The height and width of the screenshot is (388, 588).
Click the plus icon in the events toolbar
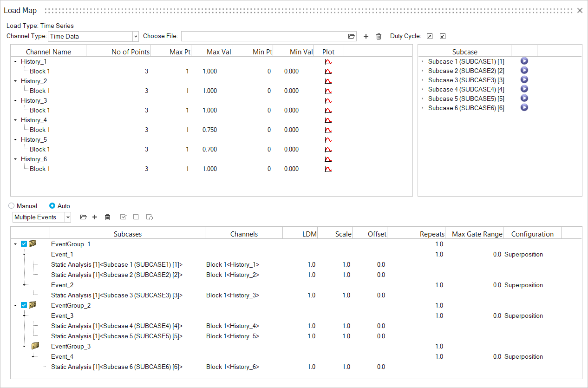tap(95, 217)
